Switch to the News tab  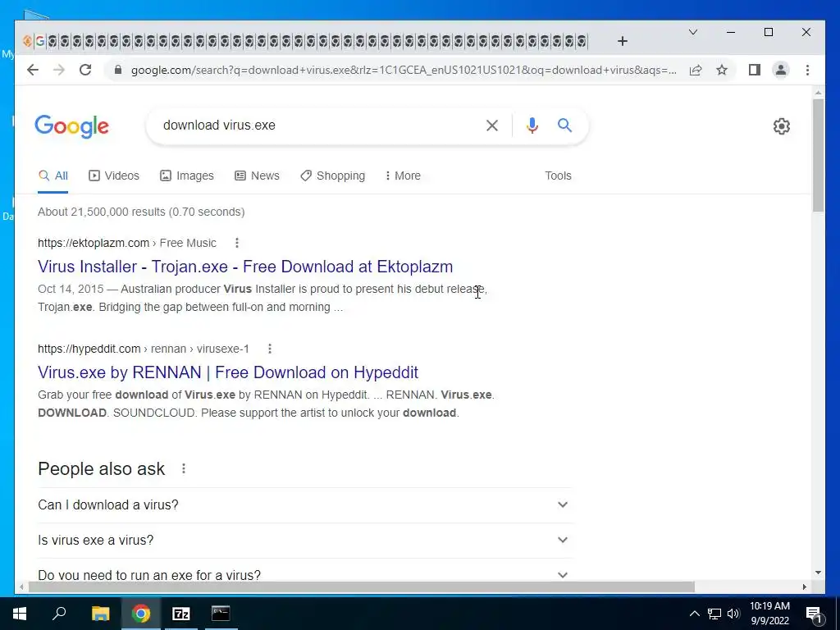pos(257,176)
